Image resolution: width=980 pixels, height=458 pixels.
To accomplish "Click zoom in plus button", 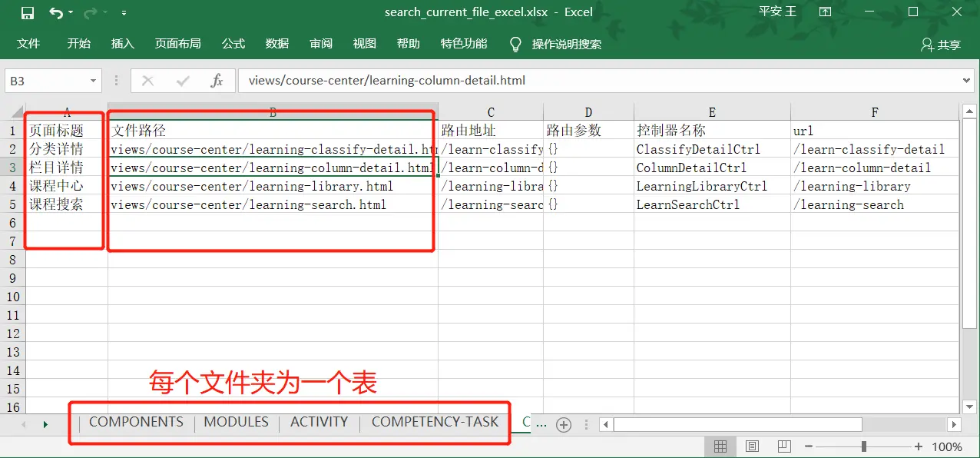I will (919, 446).
